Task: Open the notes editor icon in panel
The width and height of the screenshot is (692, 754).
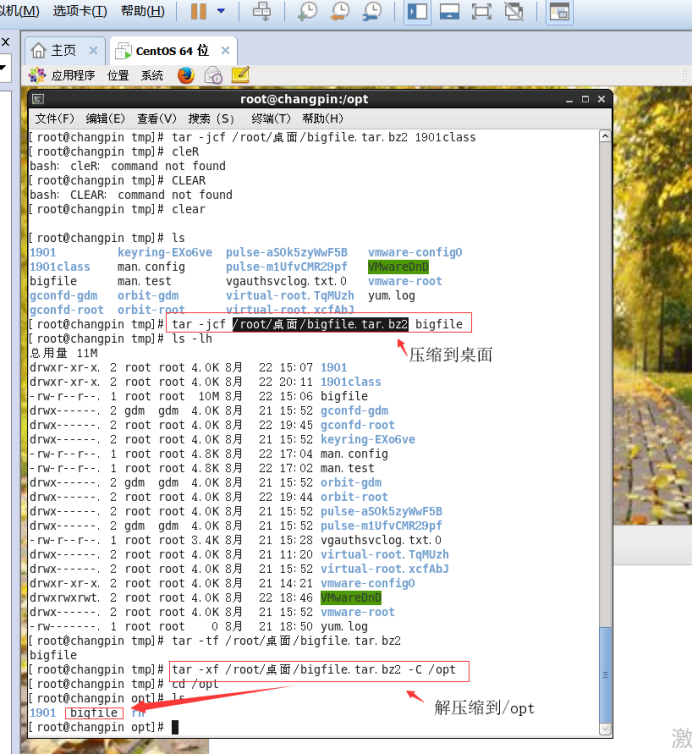Action: [x=240, y=75]
